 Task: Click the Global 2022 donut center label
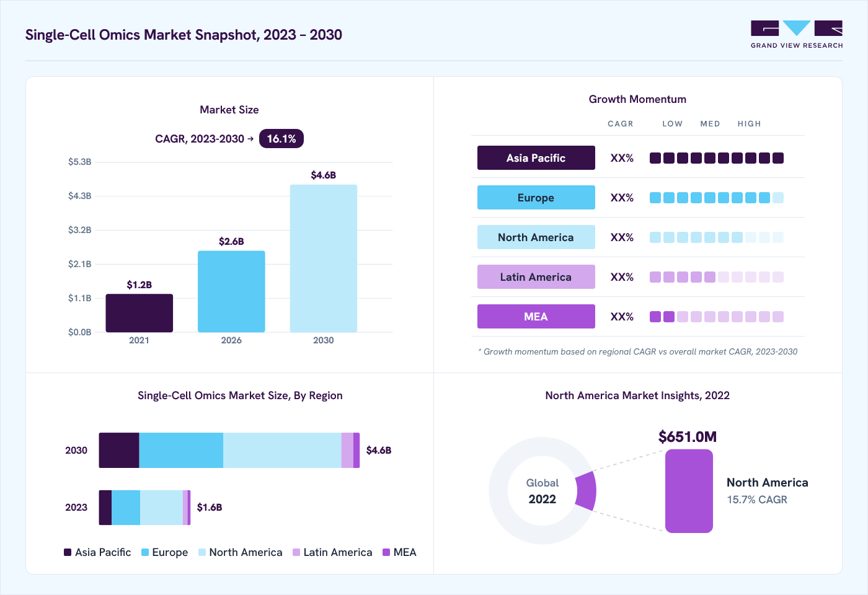tap(542, 491)
